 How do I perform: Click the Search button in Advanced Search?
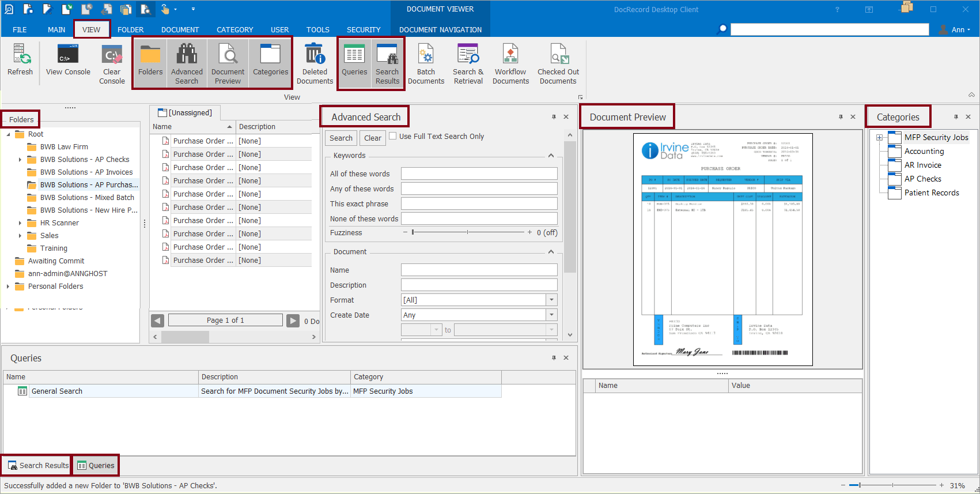(341, 138)
